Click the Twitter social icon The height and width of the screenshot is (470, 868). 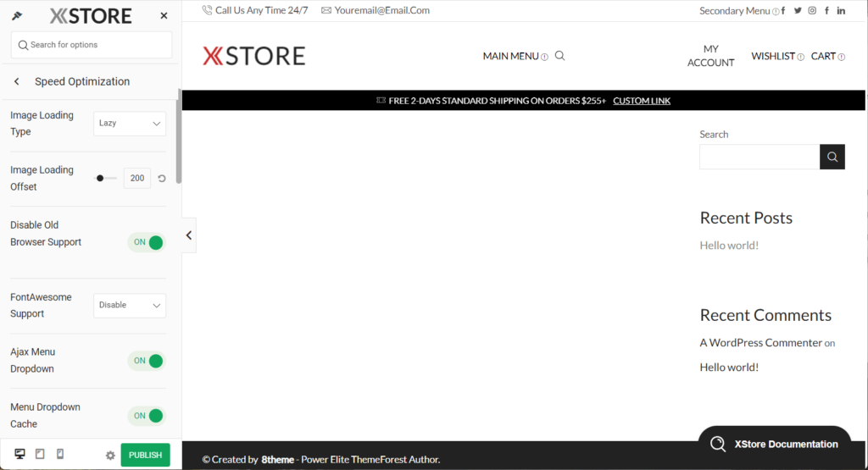pos(798,10)
